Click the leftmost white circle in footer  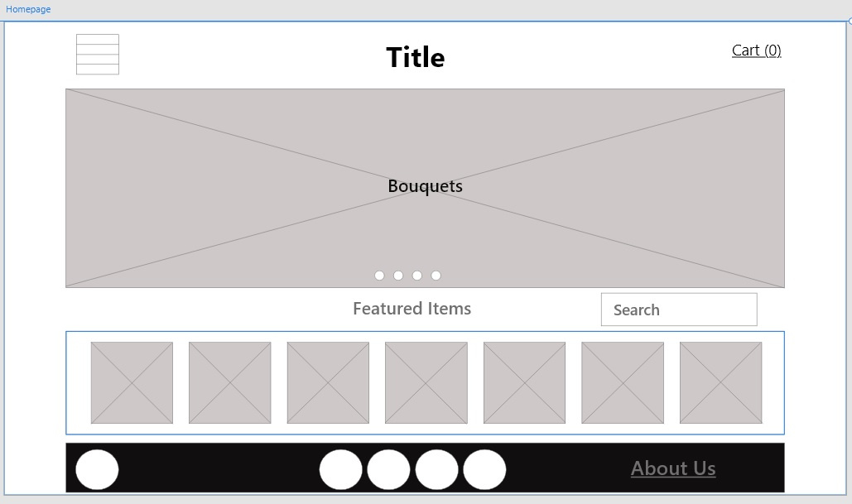97,469
